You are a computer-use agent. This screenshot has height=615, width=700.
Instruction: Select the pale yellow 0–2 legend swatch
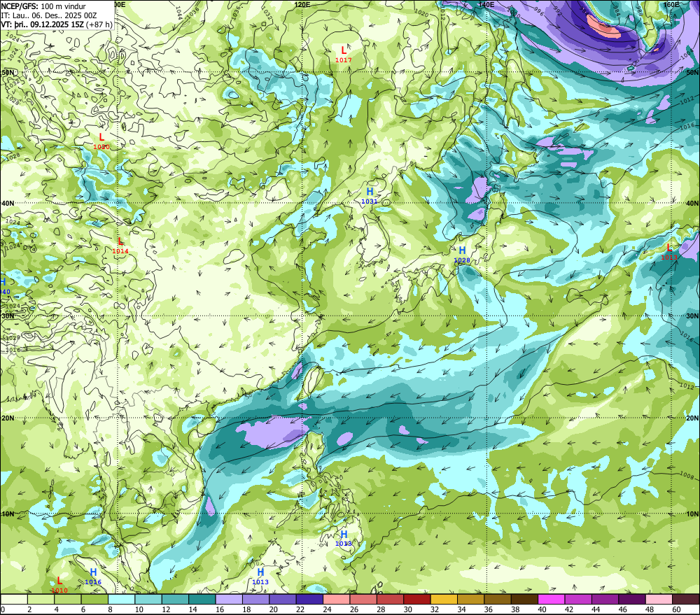click(x=14, y=599)
